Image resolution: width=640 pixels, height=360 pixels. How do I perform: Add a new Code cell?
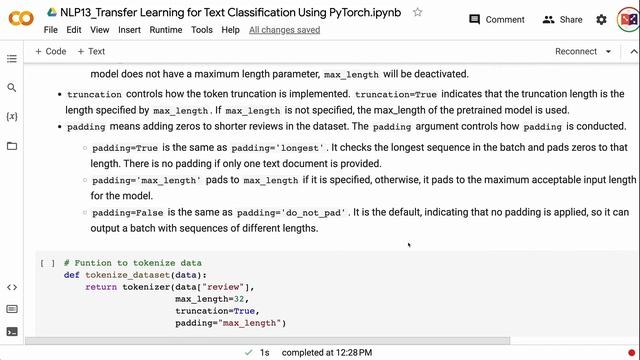[x=51, y=51]
